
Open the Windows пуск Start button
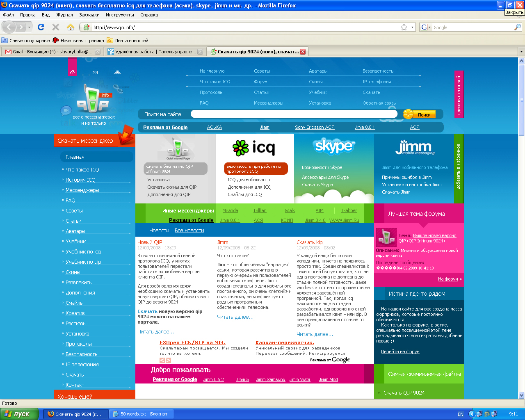(20, 414)
